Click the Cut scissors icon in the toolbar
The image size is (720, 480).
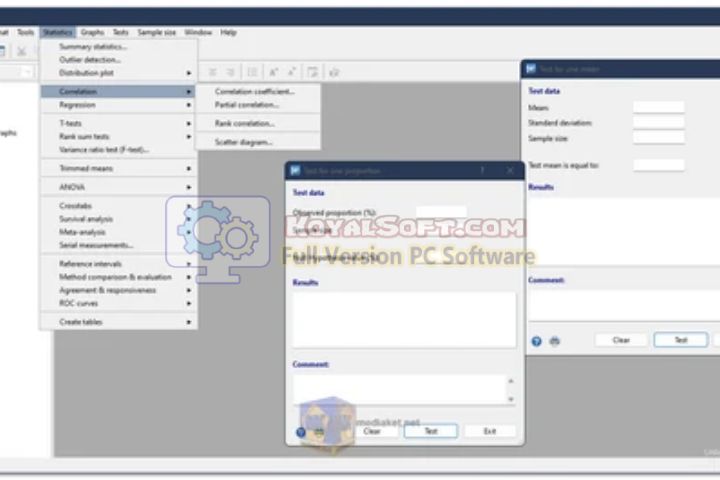point(21,51)
